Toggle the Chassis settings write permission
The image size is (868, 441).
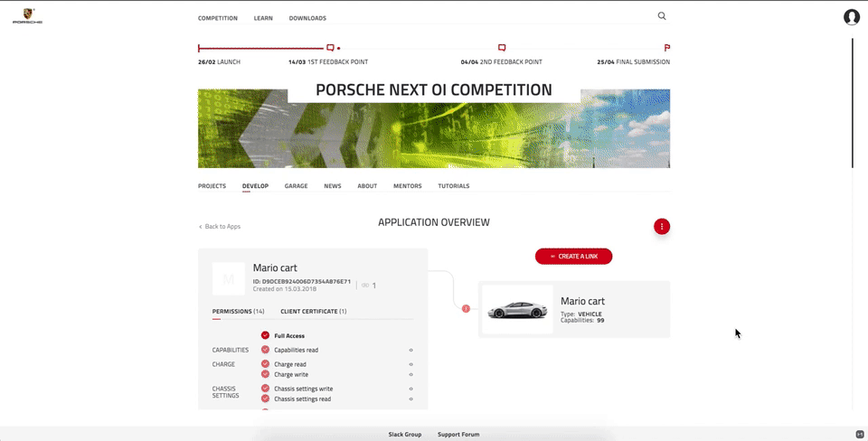(x=265, y=389)
